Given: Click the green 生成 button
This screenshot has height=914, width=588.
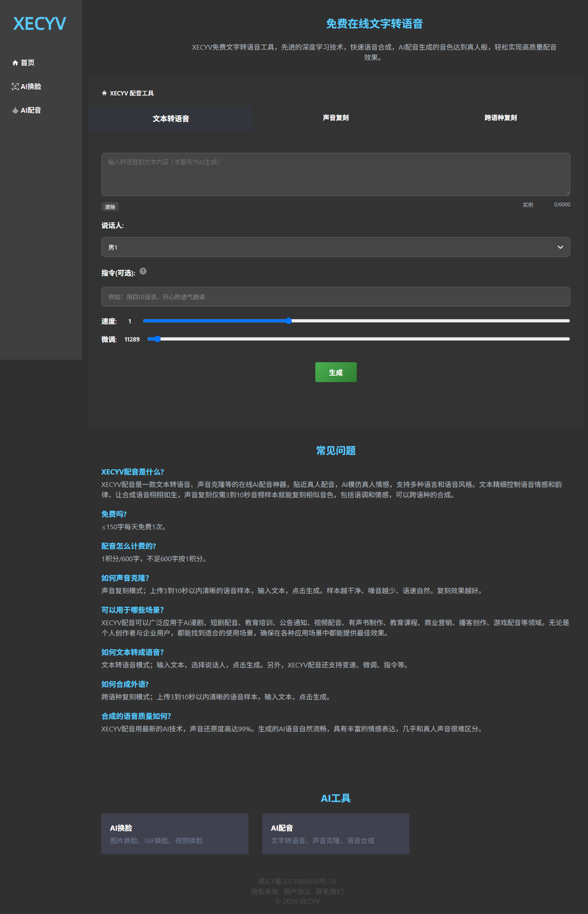Looking at the screenshot, I should click(336, 372).
